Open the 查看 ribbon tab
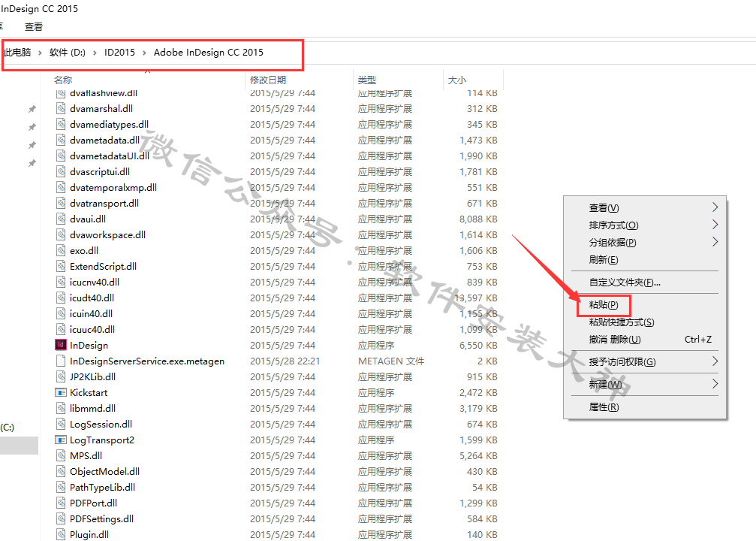Image resolution: width=756 pixels, height=541 pixels. 34,27
